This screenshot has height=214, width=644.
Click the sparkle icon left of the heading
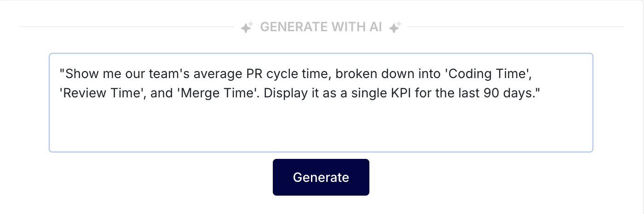pyautogui.click(x=247, y=28)
